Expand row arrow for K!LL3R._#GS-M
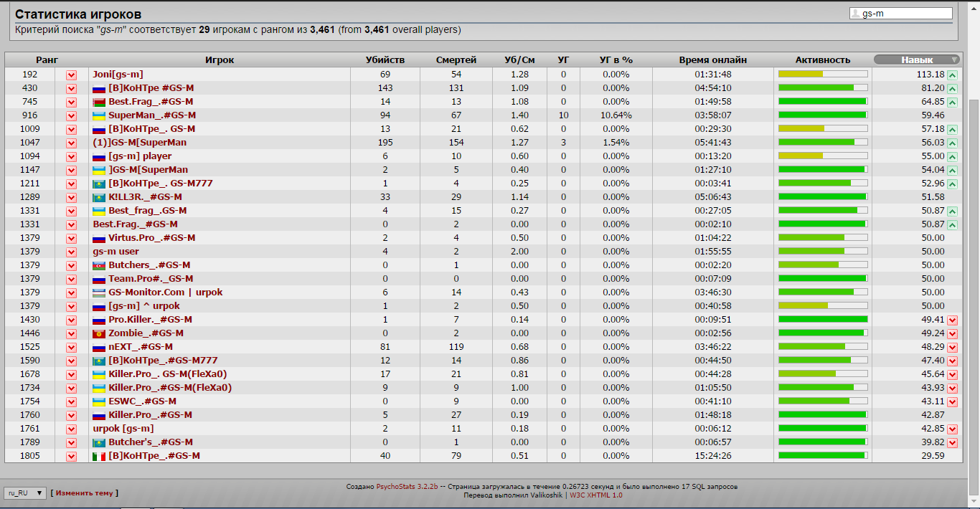 click(71, 197)
